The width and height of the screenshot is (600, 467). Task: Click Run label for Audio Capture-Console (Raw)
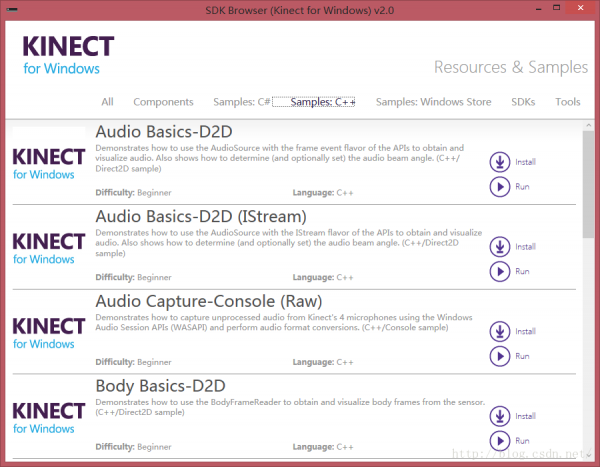522,356
